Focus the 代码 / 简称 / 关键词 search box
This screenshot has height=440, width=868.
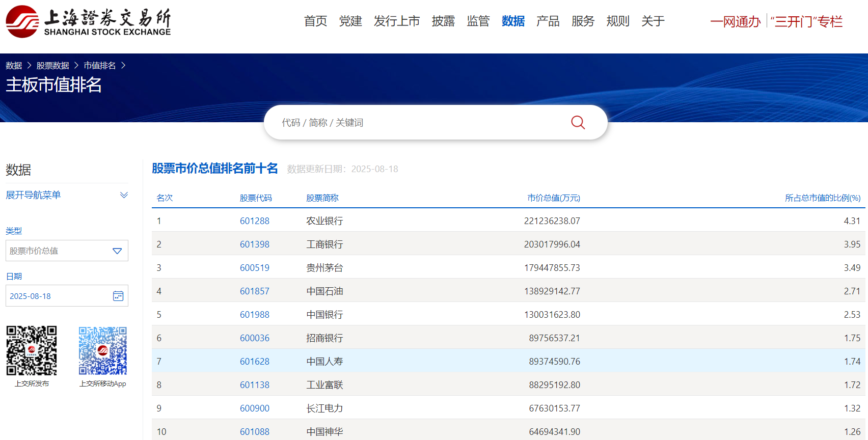[x=418, y=123]
